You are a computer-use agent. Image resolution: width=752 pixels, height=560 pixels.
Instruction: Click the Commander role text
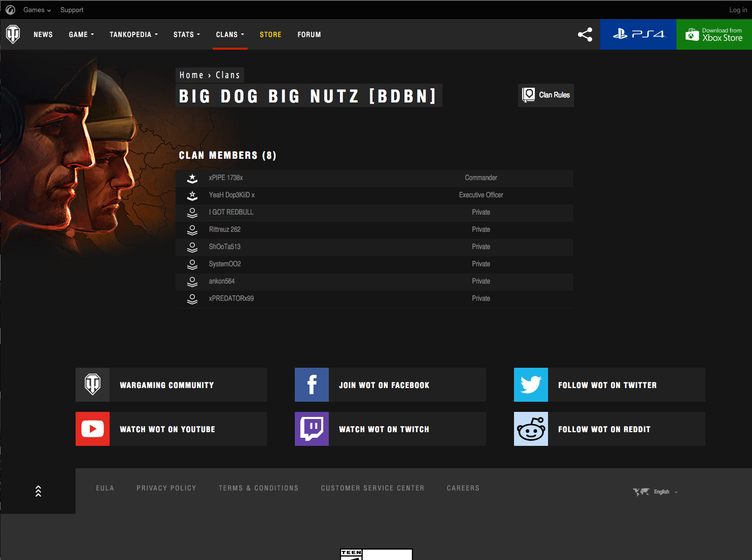(481, 178)
